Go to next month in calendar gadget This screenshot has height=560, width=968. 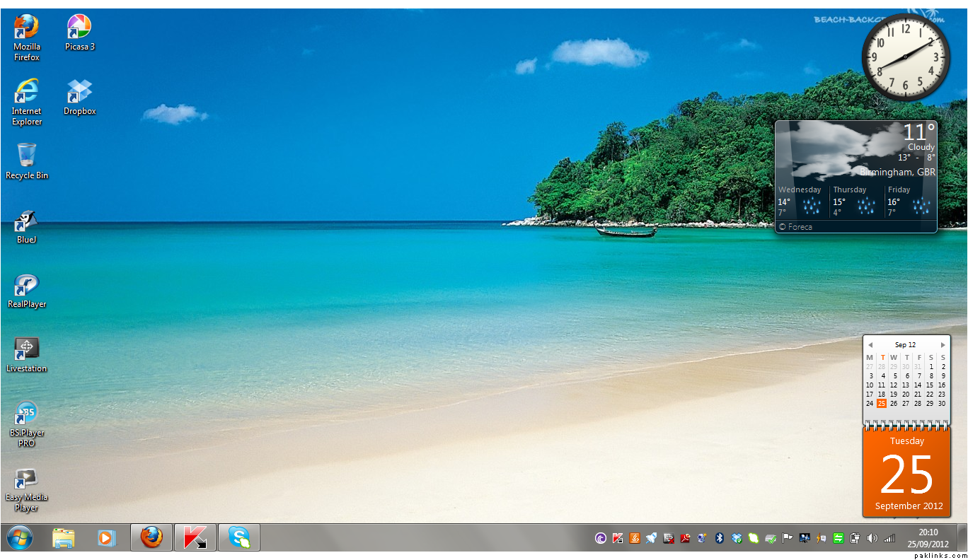tap(943, 345)
